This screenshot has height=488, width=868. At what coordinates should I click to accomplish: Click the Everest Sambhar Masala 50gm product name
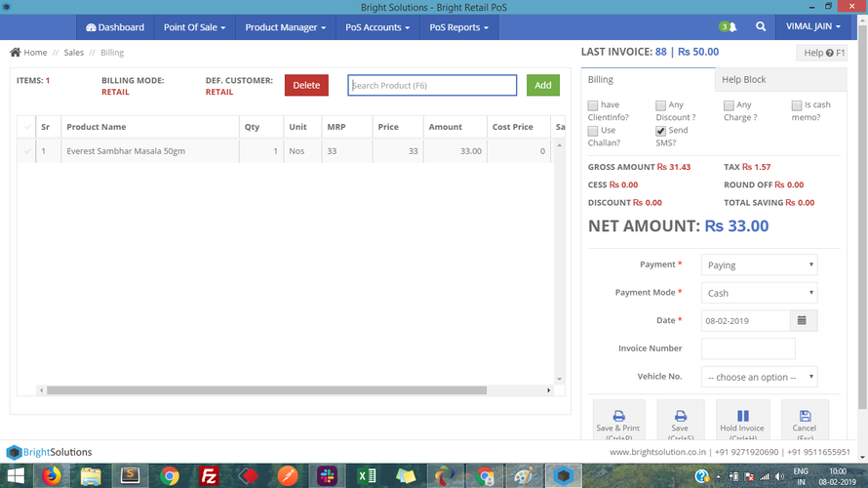click(126, 151)
